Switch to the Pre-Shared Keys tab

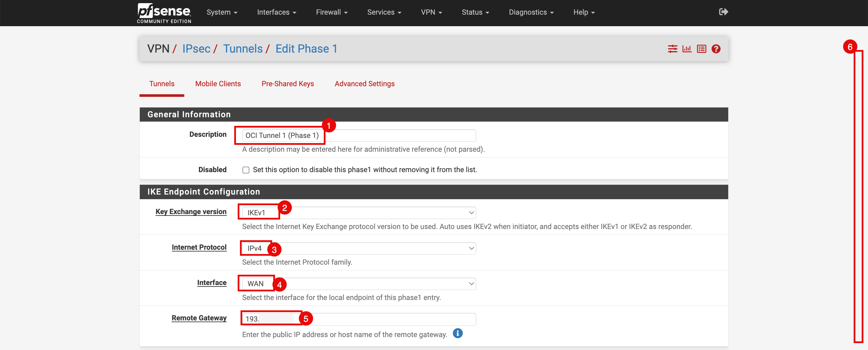pyautogui.click(x=288, y=84)
